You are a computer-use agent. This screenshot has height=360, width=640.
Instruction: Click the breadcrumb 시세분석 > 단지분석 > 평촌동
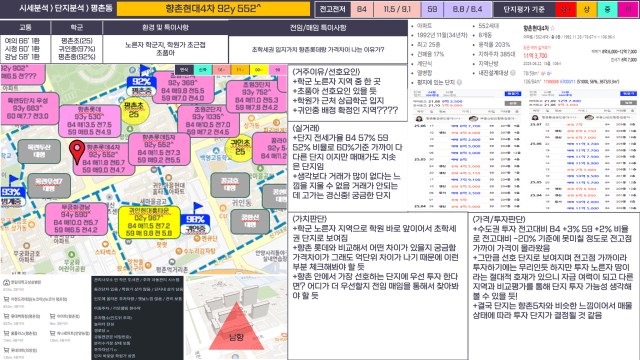point(66,8)
